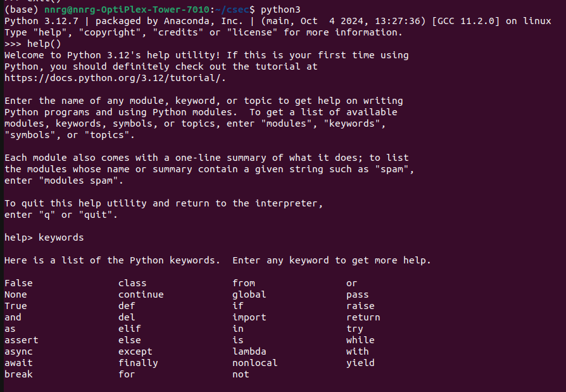Click the 'nonlocal' keyword
Image resolution: width=566 pixels, height=392 pixels.
[255, 363]
